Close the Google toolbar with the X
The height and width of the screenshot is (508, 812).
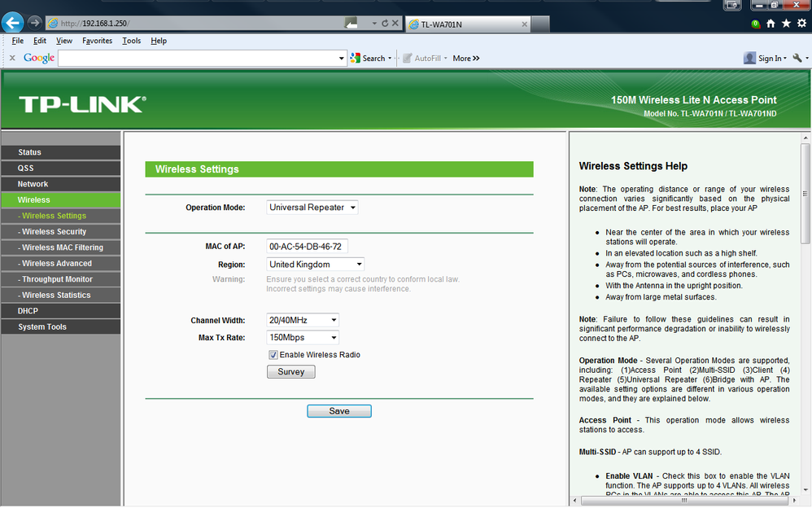coord(12,58)
